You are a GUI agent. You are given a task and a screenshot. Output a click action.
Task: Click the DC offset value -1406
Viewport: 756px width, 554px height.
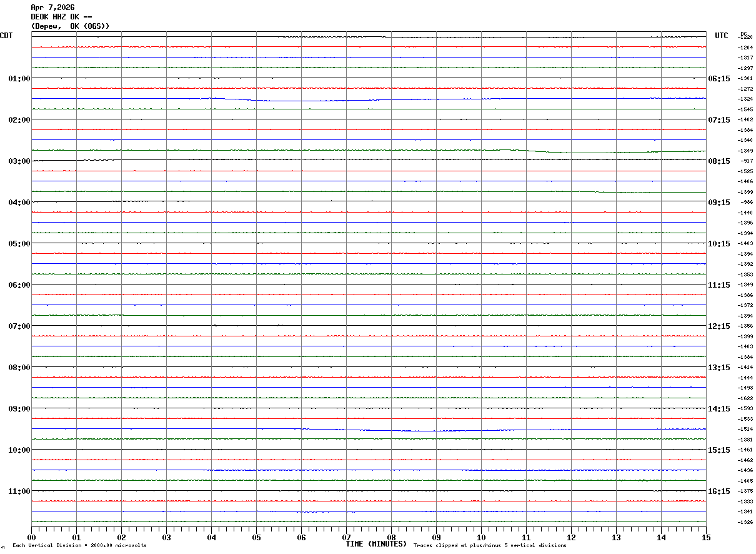click(745, 181)
